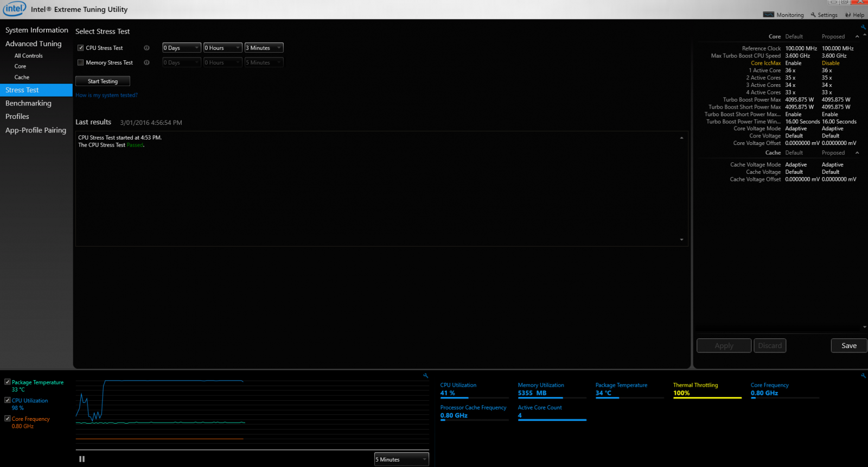The height and width of the screenshot is (467, 868).
Task: Click the CPU Utilization 41% bar
Action: (x=475, y=397)
